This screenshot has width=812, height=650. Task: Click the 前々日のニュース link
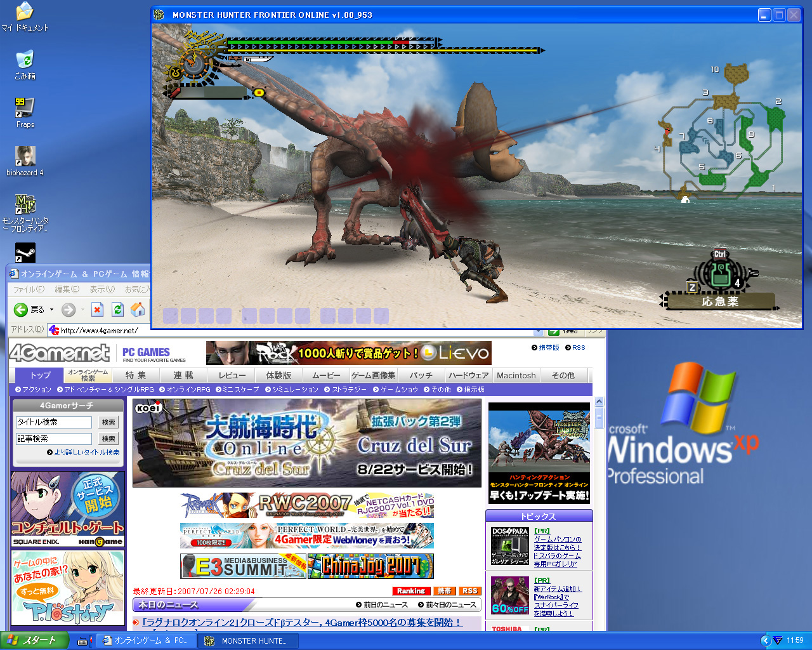[x=447, y=605]
